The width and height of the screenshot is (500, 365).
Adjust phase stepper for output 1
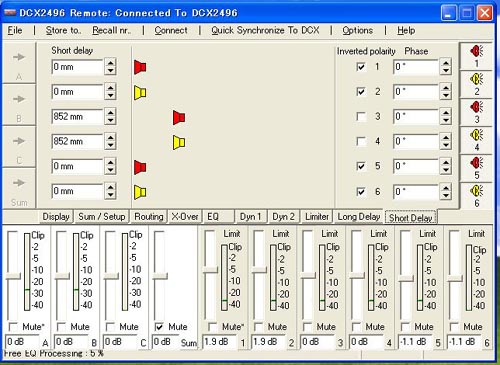click(446, 67)
